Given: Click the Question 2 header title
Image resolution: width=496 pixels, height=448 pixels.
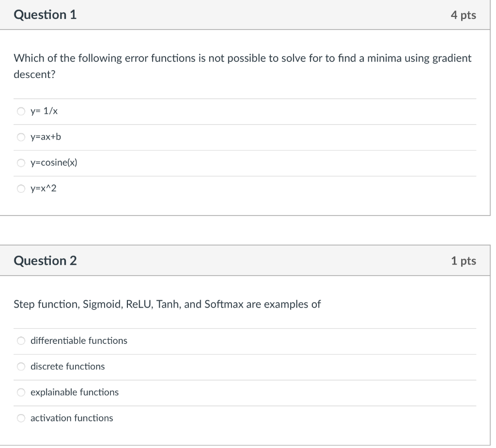Looking at the screenshot, I should [x=45, y=261].
